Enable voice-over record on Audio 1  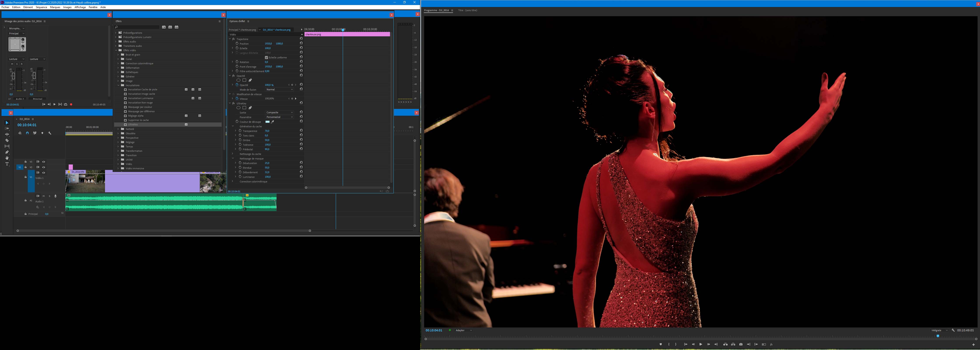(56, 196)
